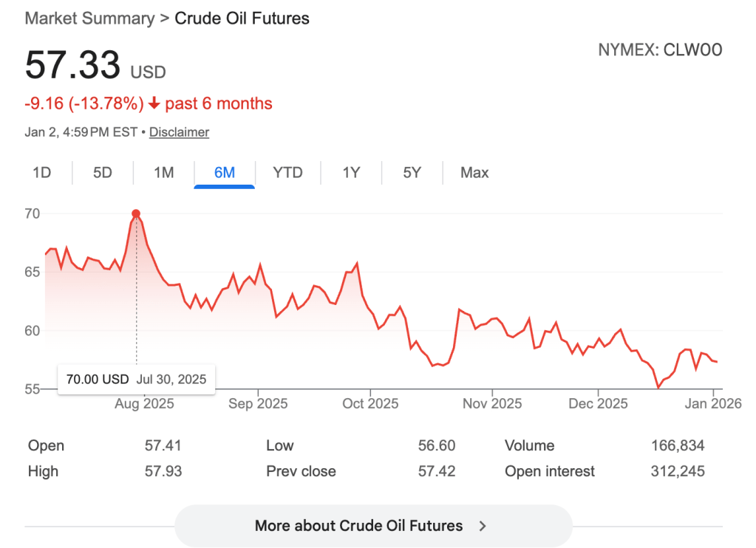The width and height of the screenshot is (756, 548).
Task: Click the 70.00 USD Jul 30 tooltip
Action: click(136, 379)
